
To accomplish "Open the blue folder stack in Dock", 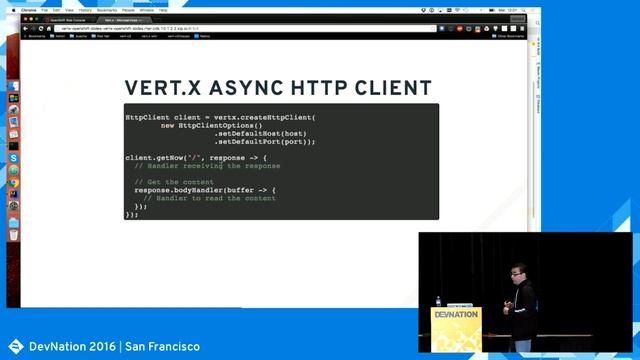I will (13, 223).
